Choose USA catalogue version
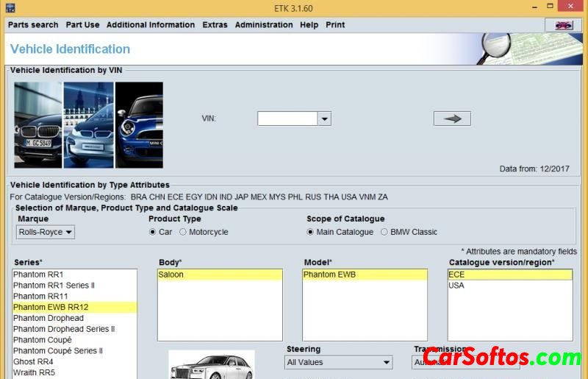The height and width of the screenshot is (379, 588). click(x=456, y=286)
